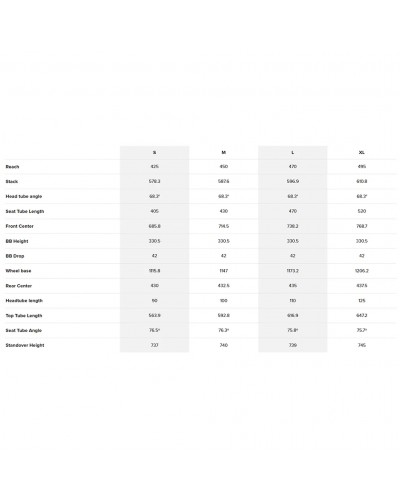Click the S size column header
The width and height of the screenshot is (400, 500).
click(154, 152)
